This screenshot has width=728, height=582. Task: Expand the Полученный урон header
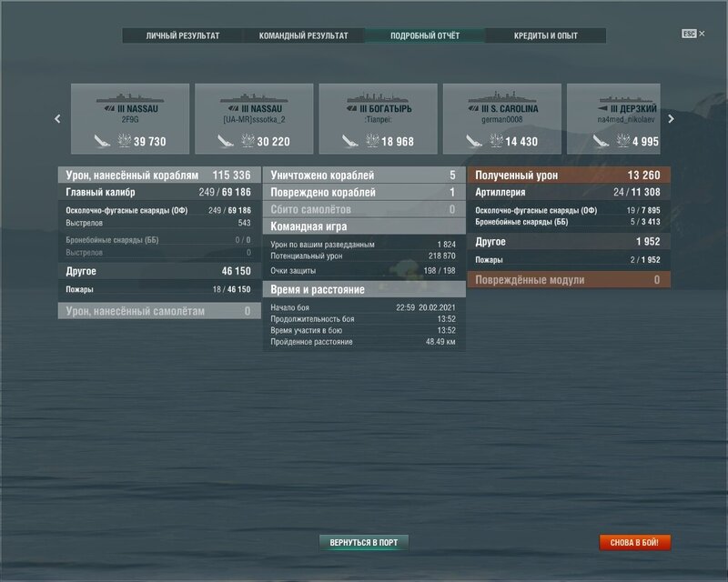pos(569,175)
